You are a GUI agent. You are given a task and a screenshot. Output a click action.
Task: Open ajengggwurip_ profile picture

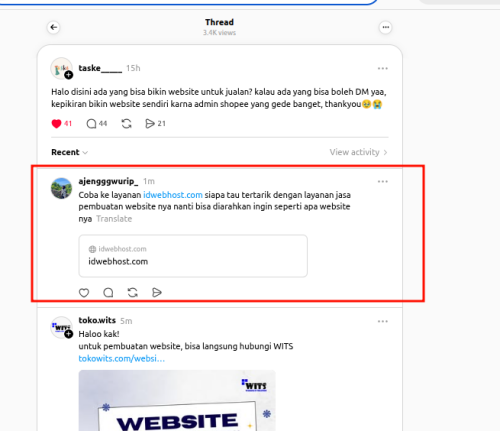pos(61,188)
